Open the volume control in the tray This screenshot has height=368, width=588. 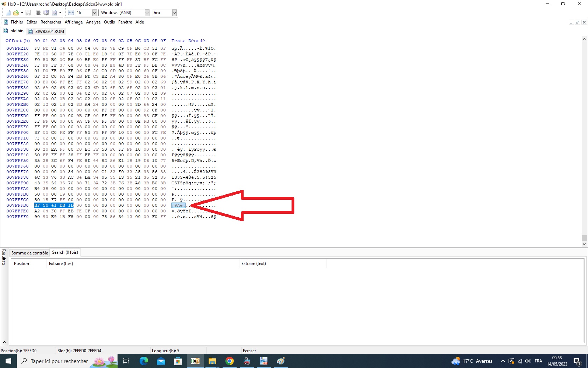[528, 361]
